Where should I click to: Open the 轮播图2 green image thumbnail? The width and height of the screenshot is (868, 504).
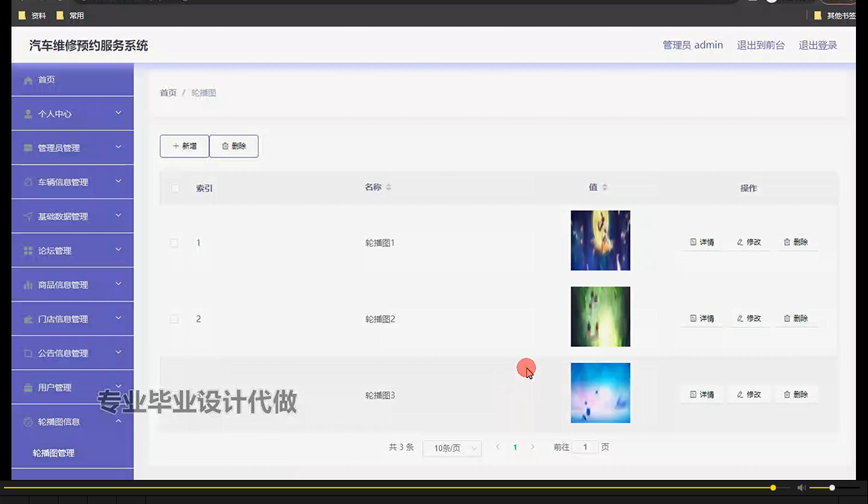pyautogui.click(x=601, y=317)
